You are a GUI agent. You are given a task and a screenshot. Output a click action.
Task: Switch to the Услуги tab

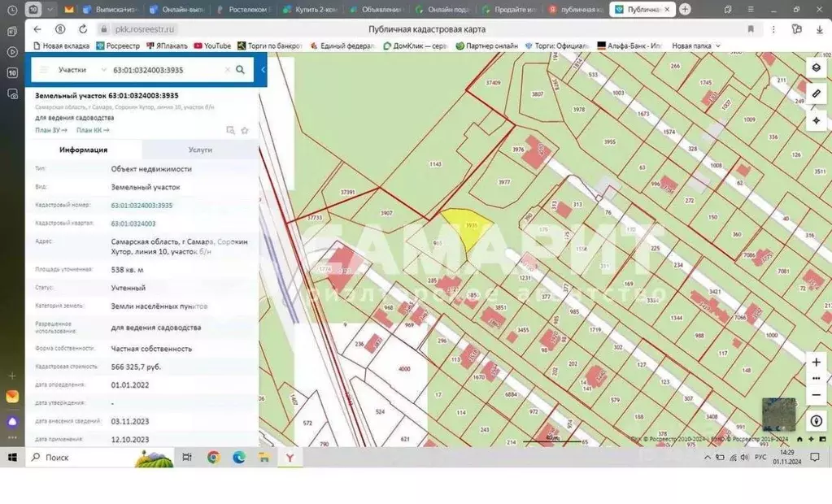pos(200,150)
